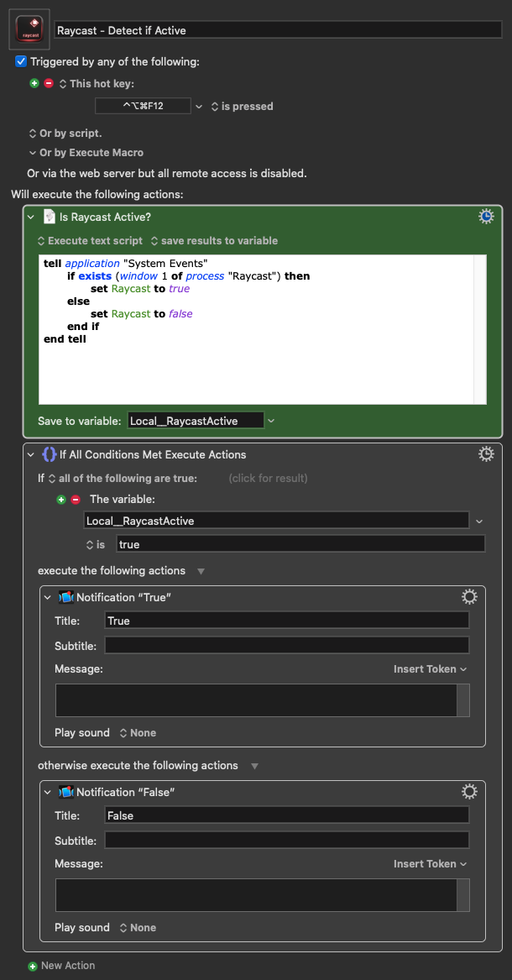Toggle the "Triggered by any of the following" checkbox
Screen dimensions: 512x980
pos(21,61)
